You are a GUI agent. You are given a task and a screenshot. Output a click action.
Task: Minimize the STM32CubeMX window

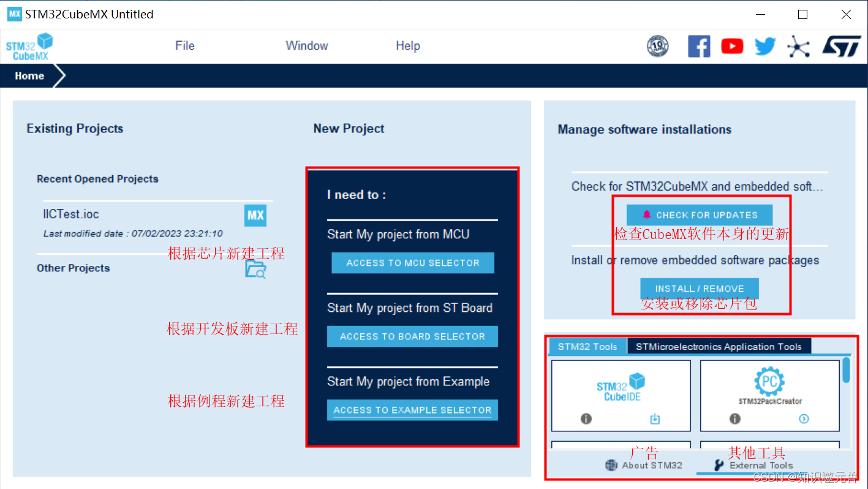point(760,15)
